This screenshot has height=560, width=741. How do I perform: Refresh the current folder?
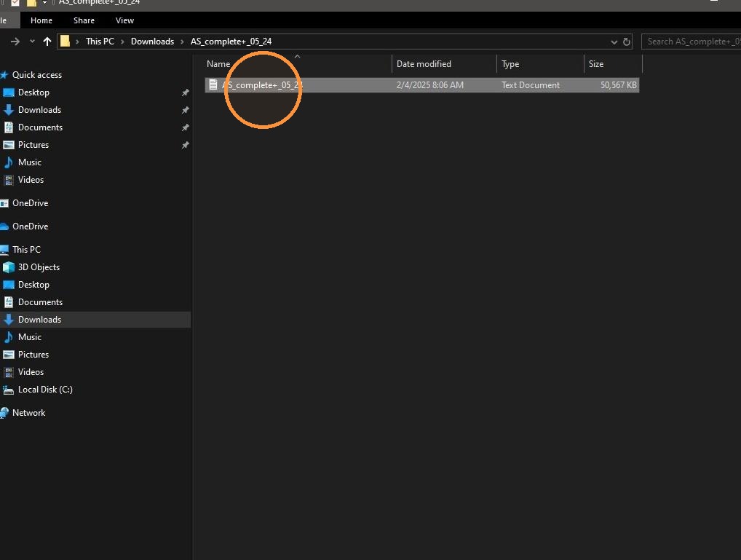(627, 42)
